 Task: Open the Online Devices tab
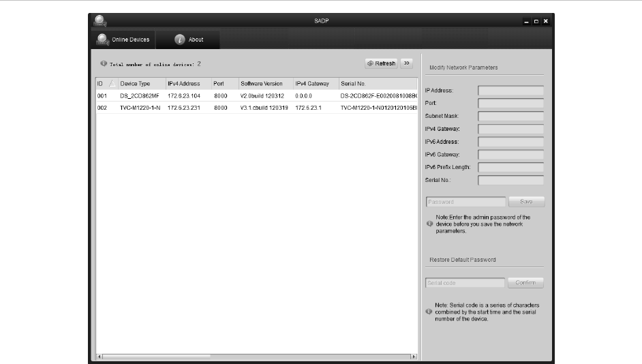(123, 40)
